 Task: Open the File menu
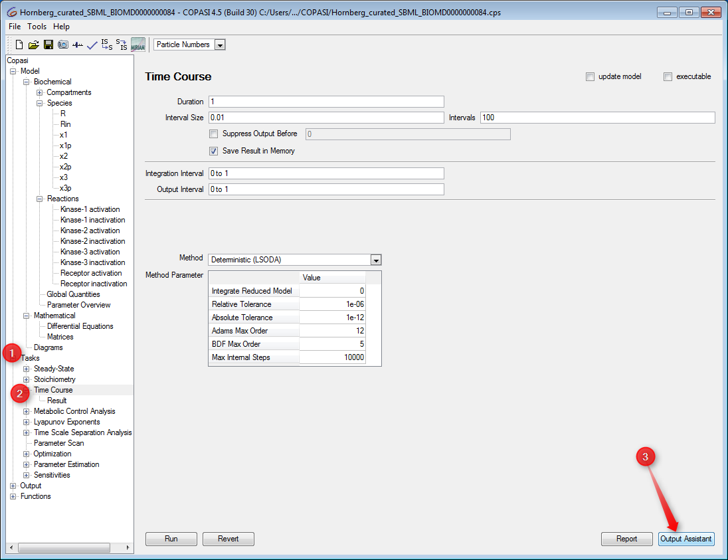tap(15, 27)
